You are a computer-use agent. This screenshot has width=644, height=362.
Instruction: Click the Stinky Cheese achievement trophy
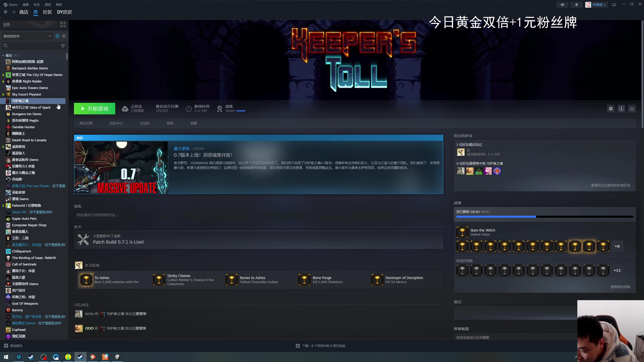159,280
